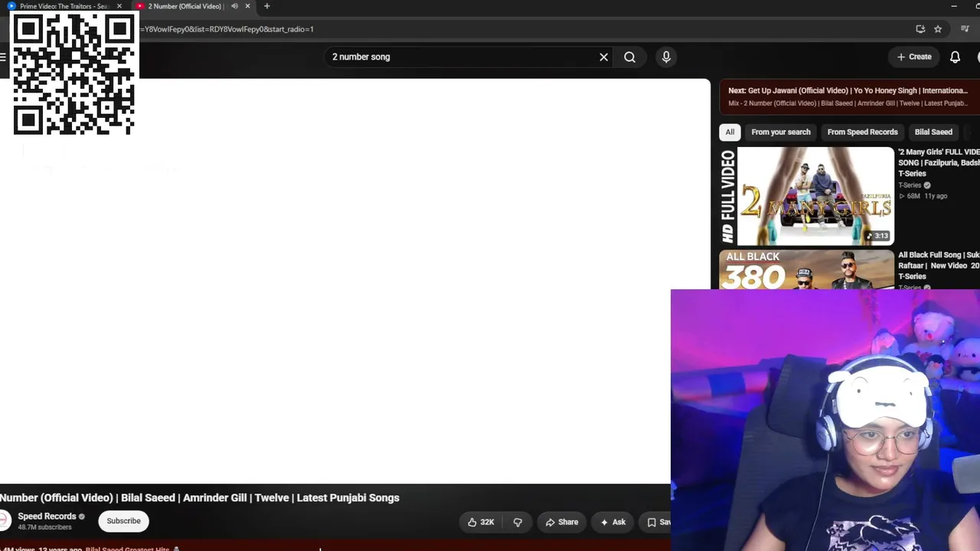
Task: Clear the YouTube search box with X
Action: [x=604, y=57]
